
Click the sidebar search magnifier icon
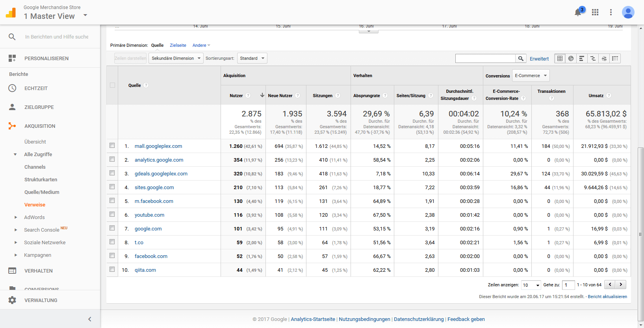point(12,37)
